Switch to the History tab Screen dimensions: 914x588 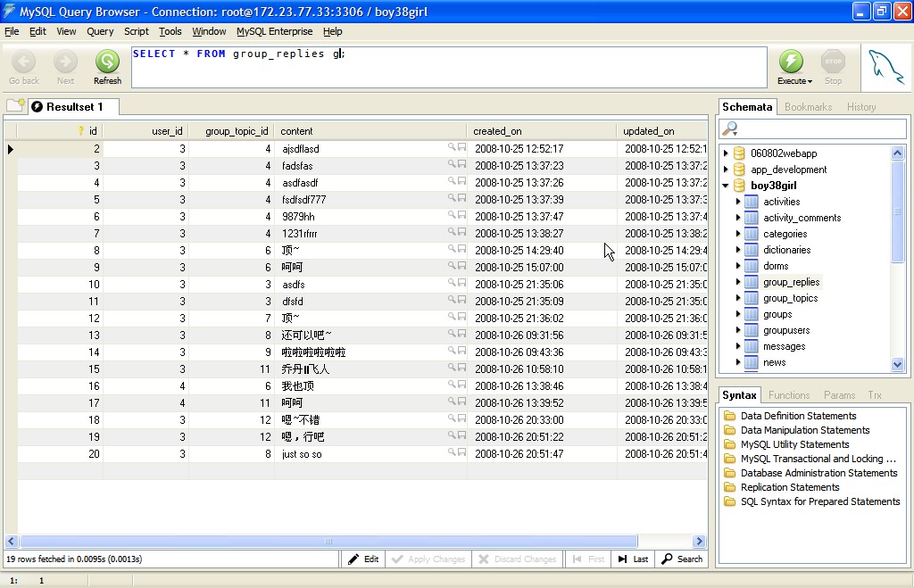pos(861,107)
